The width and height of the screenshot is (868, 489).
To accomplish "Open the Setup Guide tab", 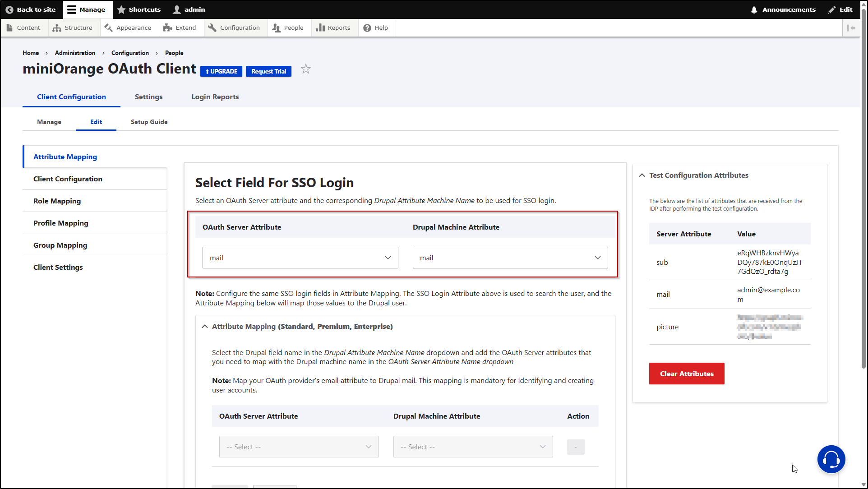I will point(149,122).
